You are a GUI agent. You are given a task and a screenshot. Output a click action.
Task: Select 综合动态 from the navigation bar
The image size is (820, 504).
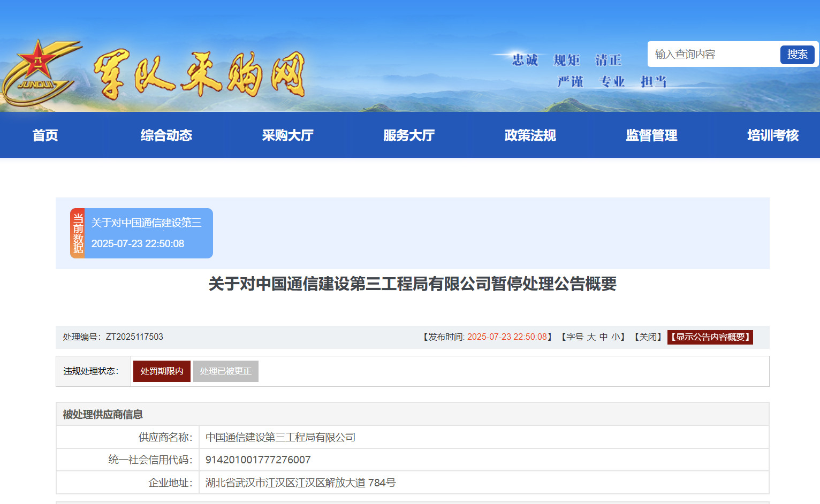tap(166, 135)
